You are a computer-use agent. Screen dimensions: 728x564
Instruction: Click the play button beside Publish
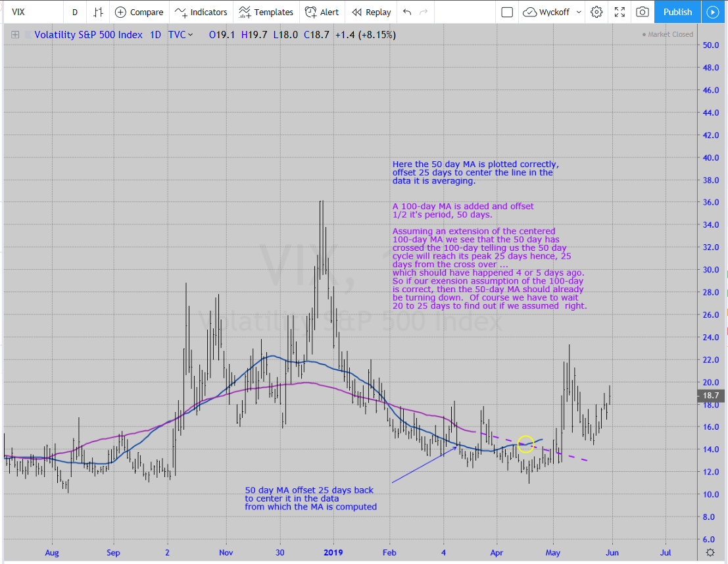(712, 12)
